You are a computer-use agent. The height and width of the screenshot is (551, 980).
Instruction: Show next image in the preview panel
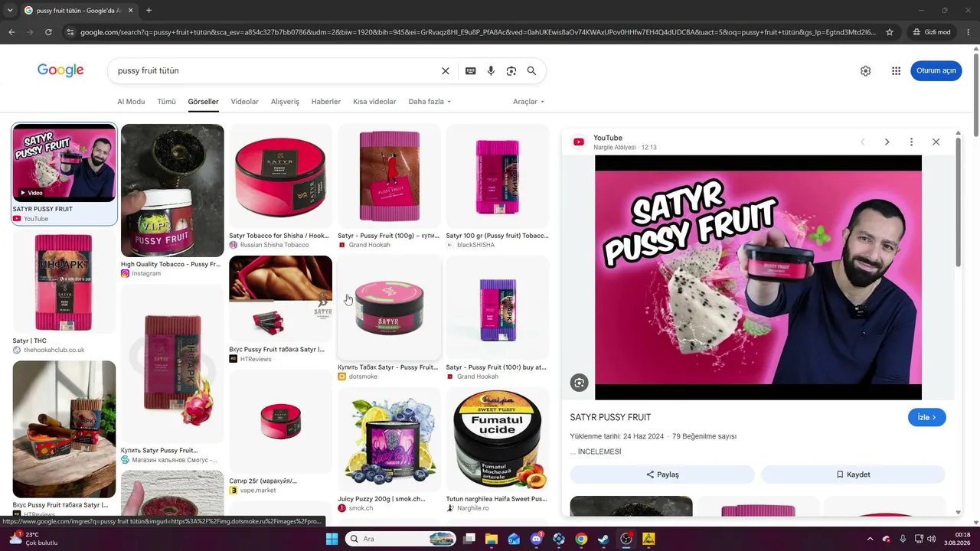click(887, 142)
